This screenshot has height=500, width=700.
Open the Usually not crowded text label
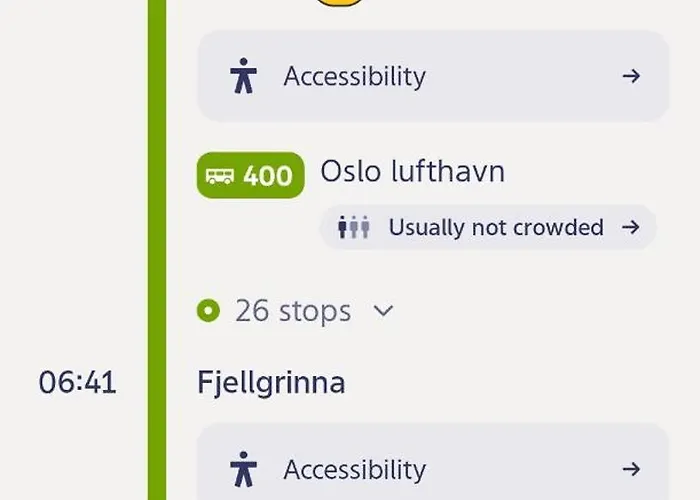(x=496, y=227)
